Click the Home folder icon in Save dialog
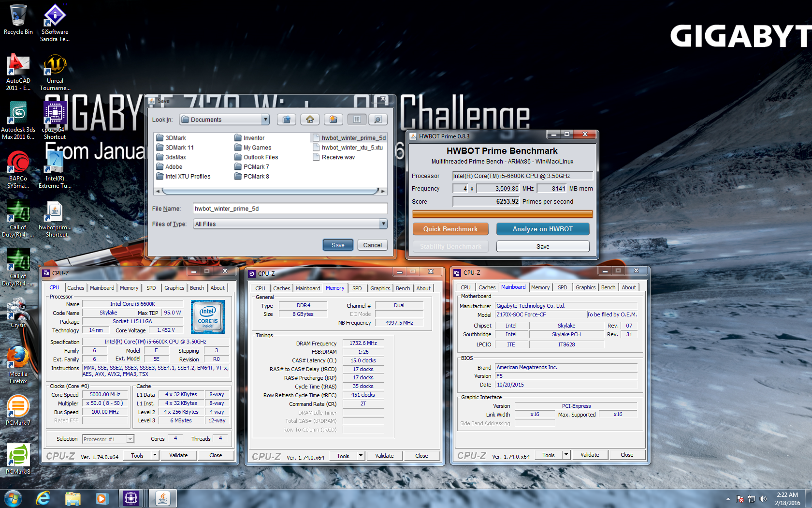Screen dimensions: 812x508 coord(310,120)
